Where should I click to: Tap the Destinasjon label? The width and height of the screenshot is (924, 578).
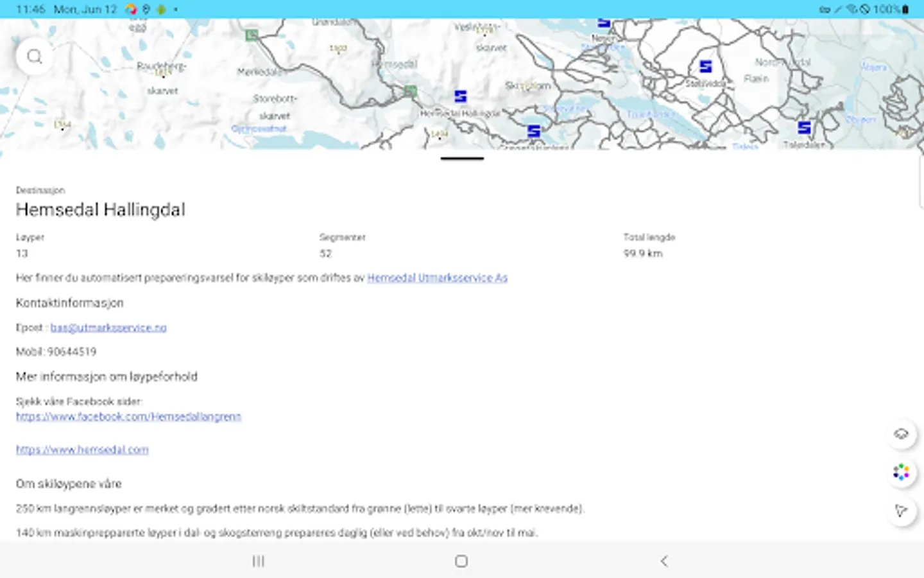[40, 191]
